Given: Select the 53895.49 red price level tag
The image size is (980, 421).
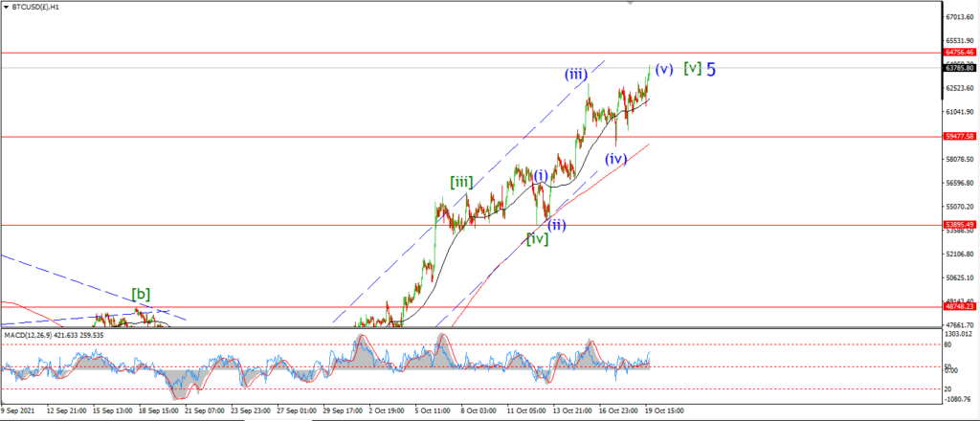Looking at the screenshot, I should point(959,224).
